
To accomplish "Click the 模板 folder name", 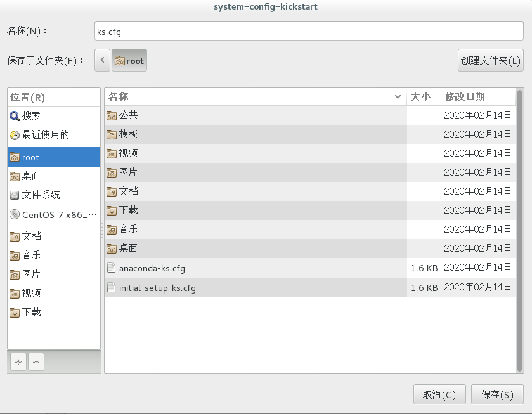I will (128, 134).
